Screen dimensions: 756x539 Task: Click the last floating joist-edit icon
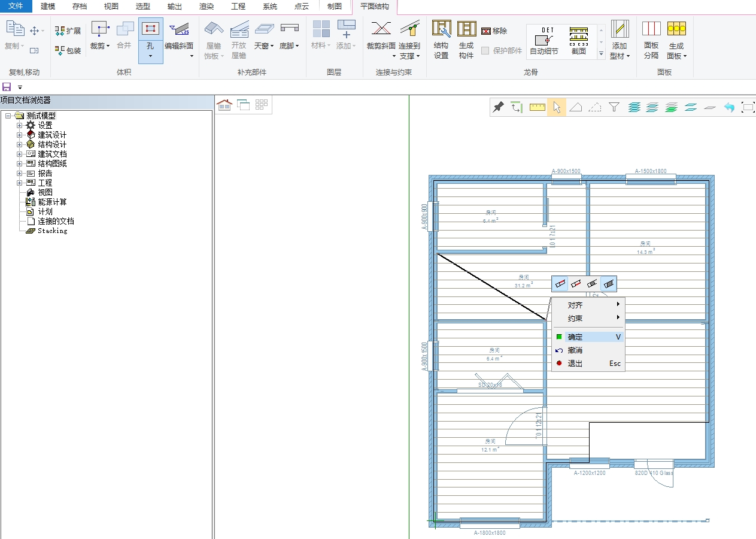coord(609,283)
